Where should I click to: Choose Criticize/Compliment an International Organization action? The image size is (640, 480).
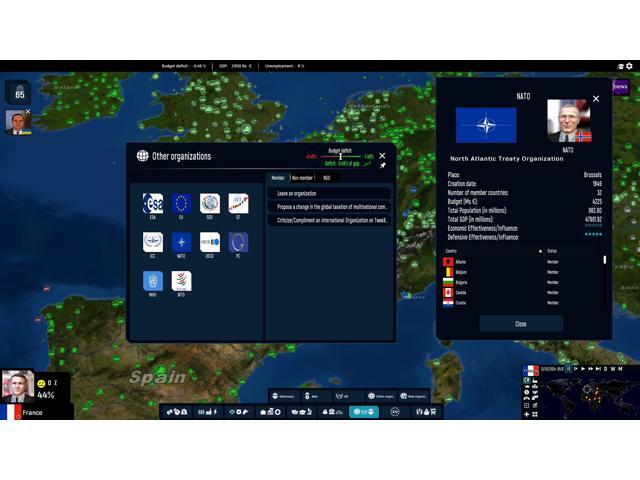pos(329,220)
